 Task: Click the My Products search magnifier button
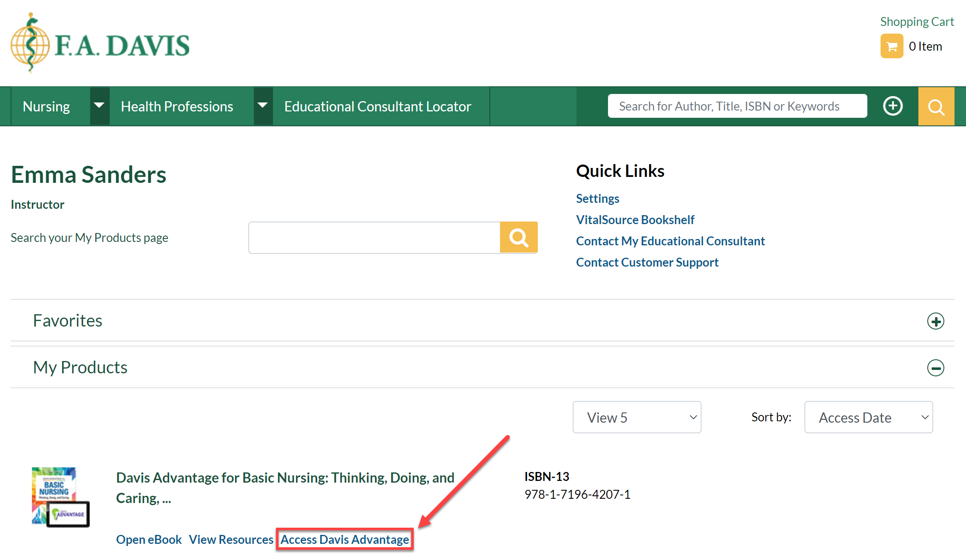pyautogui.click(x=518, y=237)
